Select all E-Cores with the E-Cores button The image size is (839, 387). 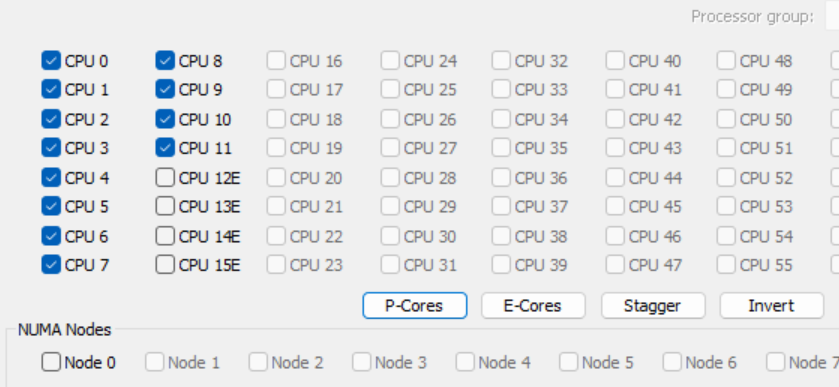(533, 306)
